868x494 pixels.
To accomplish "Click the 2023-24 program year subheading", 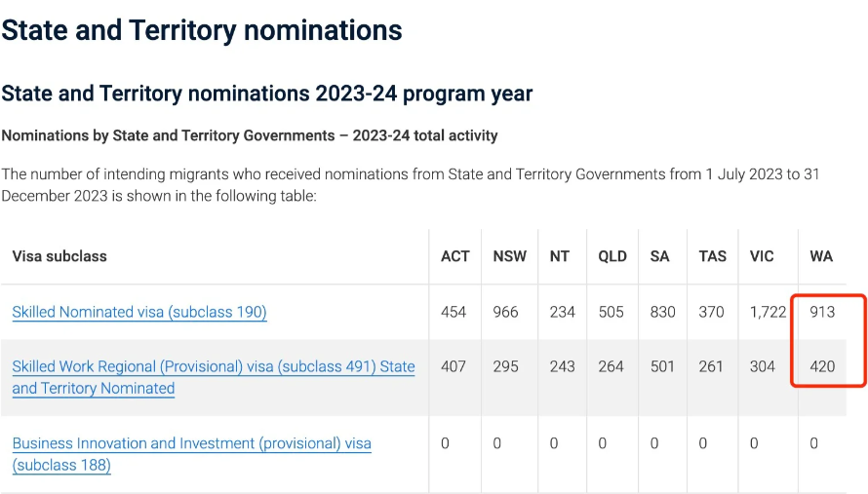I will coord(267,94).
